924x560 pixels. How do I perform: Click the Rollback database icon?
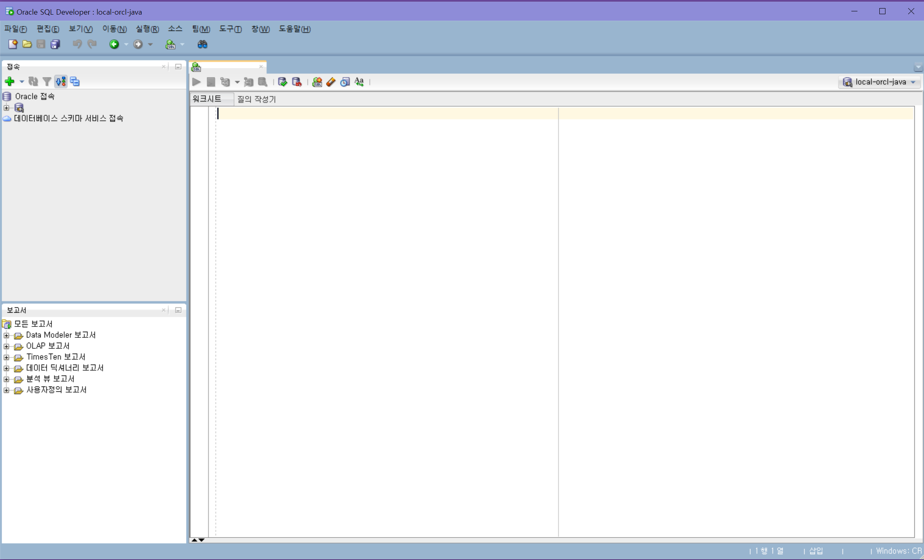(297, 82)
